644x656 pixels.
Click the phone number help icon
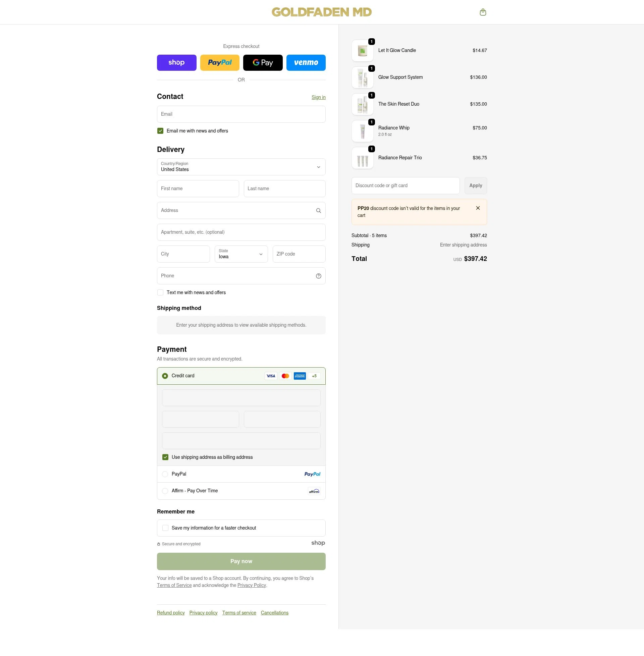(x=318, y=276)
